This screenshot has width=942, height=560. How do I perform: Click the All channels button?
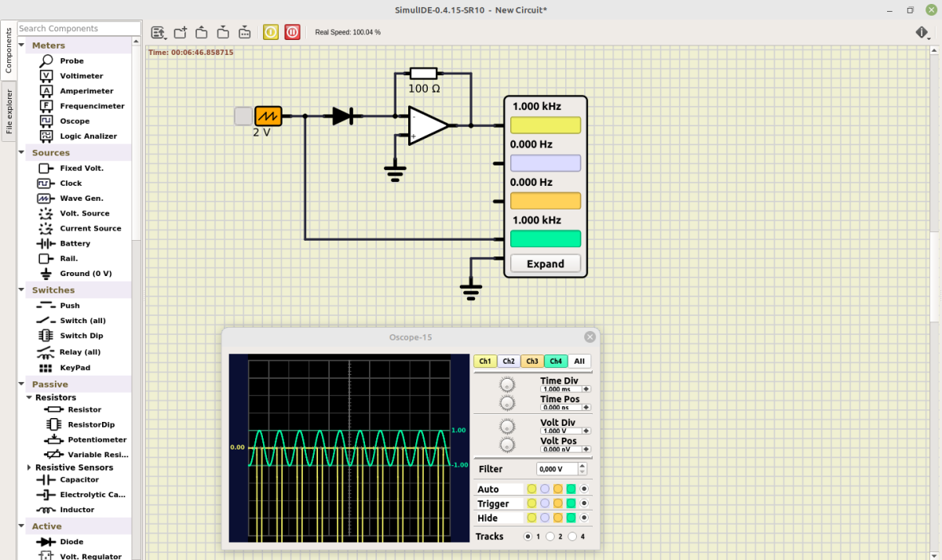[x=579, y=361]
